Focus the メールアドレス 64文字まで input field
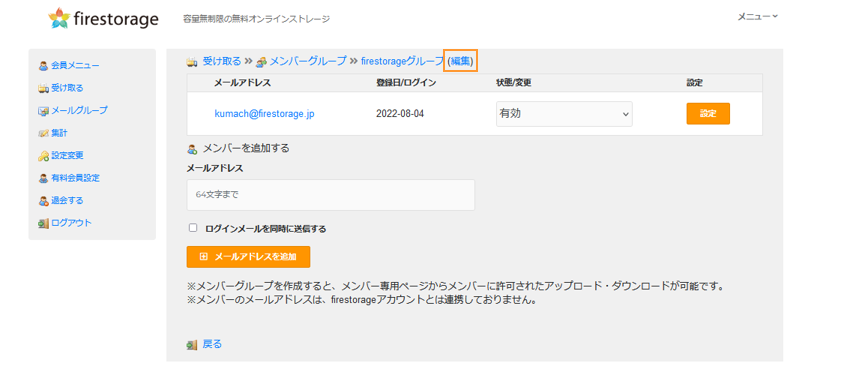Image resolution: width=846 pixels, height=377 pixels. pyautogui.click(x=331, y=195)
